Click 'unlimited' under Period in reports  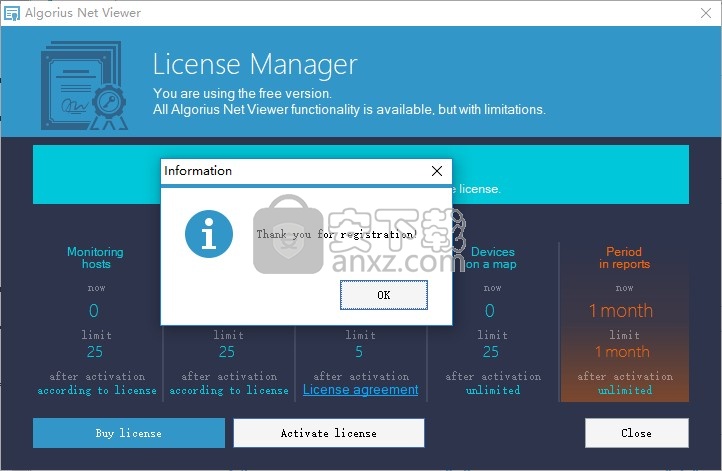coord(625,390)
